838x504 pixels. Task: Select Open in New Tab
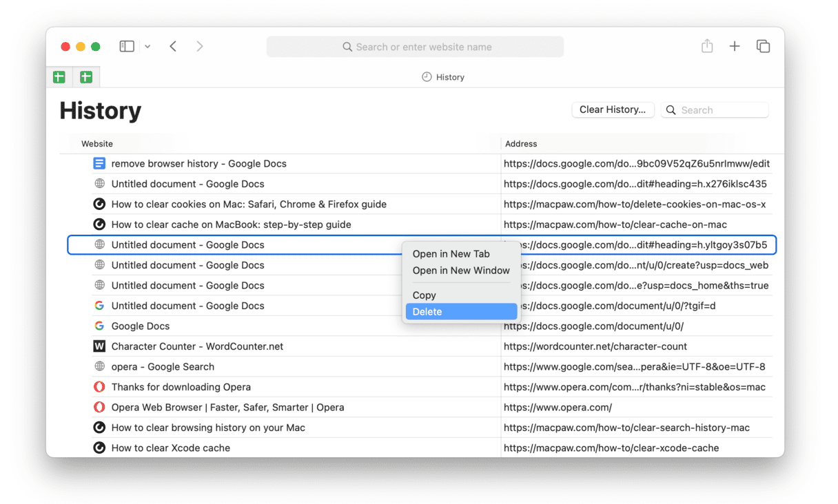click(x=451, y=254)
